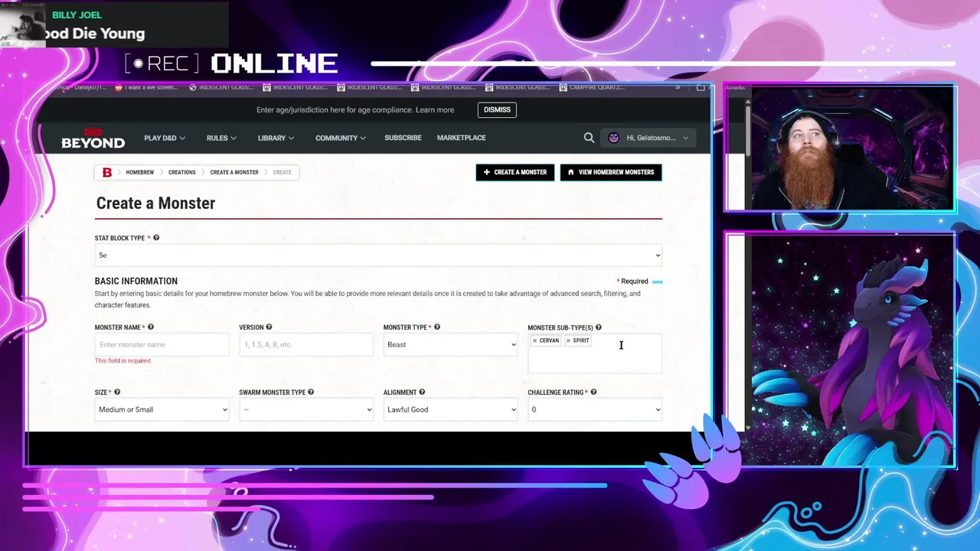Click the red B breadcrumb home icon
The width and height of the screenshot is (980, 551).
pyautogui.click(x=107, y=172)
